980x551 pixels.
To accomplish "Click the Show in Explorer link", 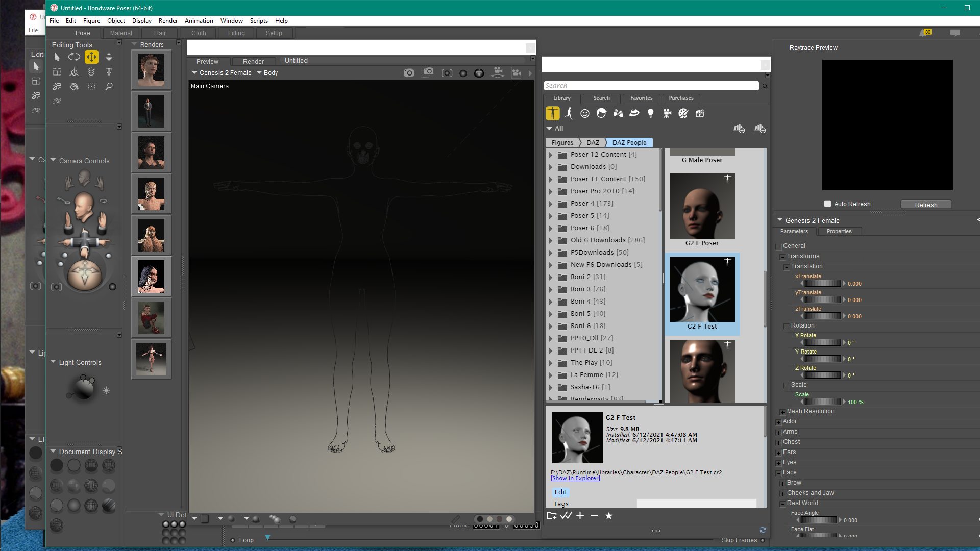I will [575, 478].
